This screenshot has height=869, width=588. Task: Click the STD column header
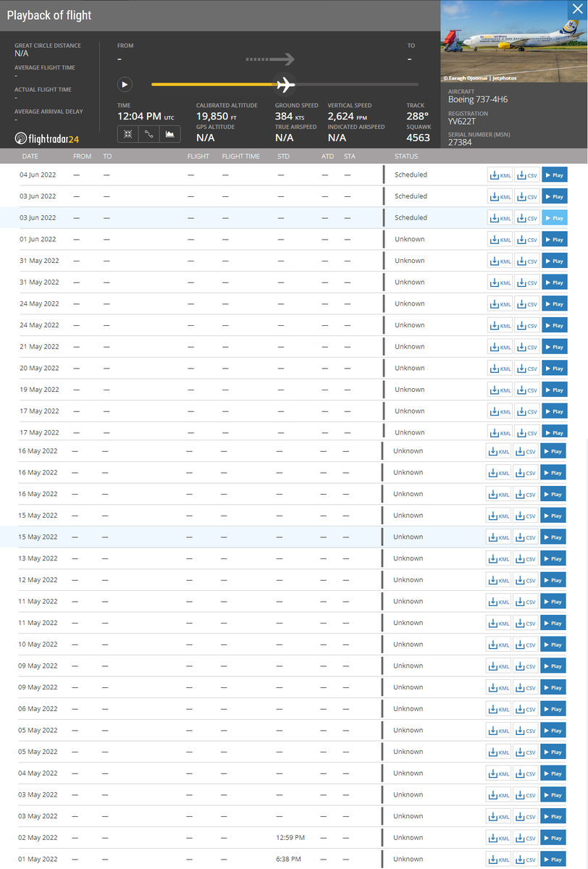284,156
